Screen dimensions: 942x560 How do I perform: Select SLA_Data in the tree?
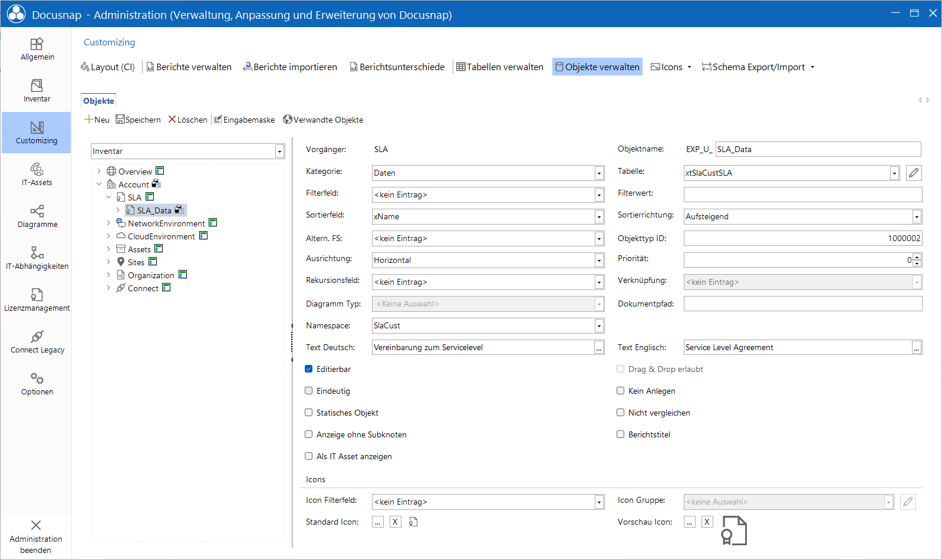(154, 210)
